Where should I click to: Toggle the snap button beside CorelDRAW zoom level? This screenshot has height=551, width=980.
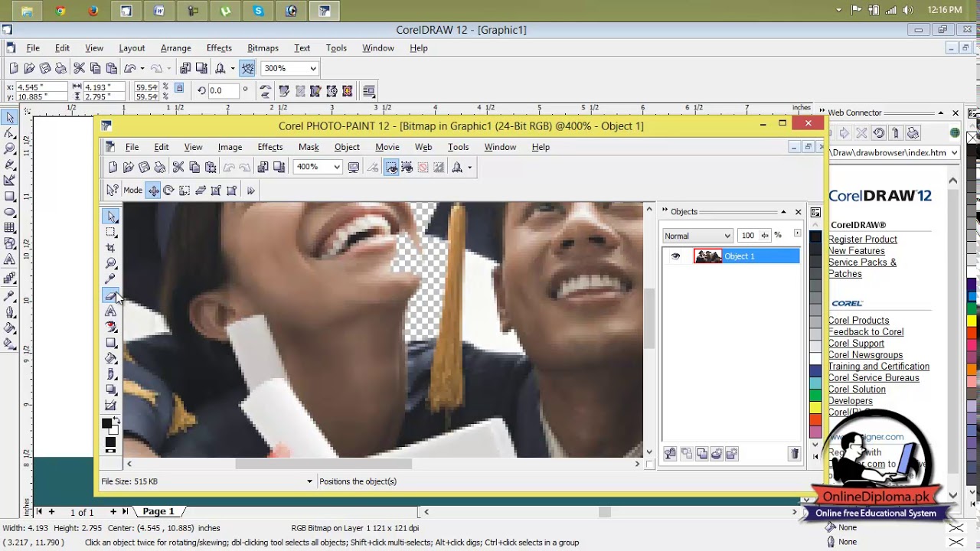coord(247,68)
